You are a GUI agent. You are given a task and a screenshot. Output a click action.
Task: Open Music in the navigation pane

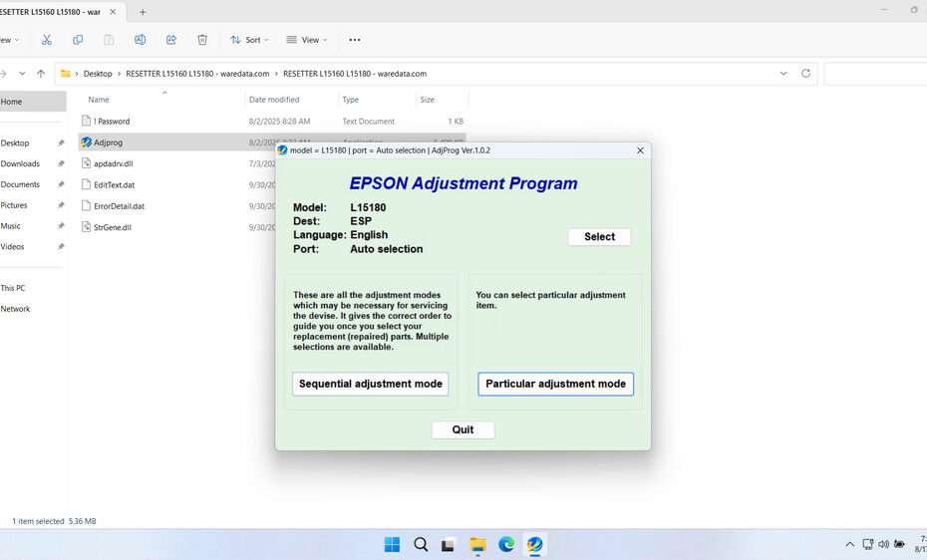pyautogui.click(x=11, y=225)
